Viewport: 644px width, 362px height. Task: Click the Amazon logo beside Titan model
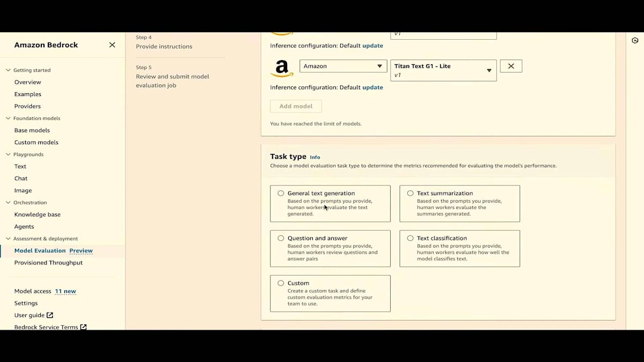[282, 69]
